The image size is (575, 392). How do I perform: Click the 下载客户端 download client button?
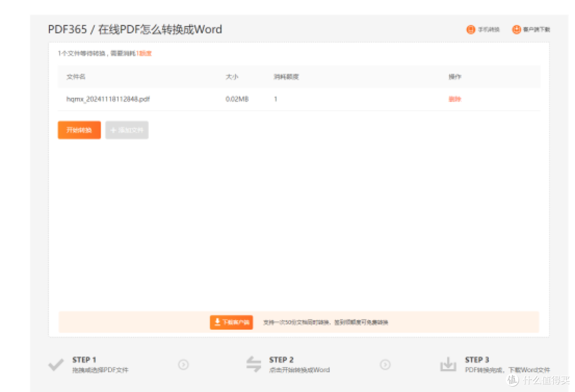coord(232,322)
